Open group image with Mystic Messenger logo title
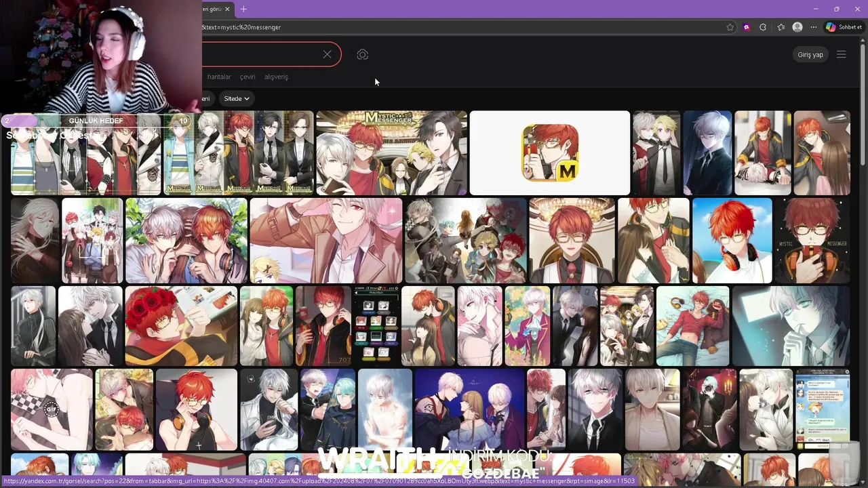The image size is (868, 488). coord(391,153)
